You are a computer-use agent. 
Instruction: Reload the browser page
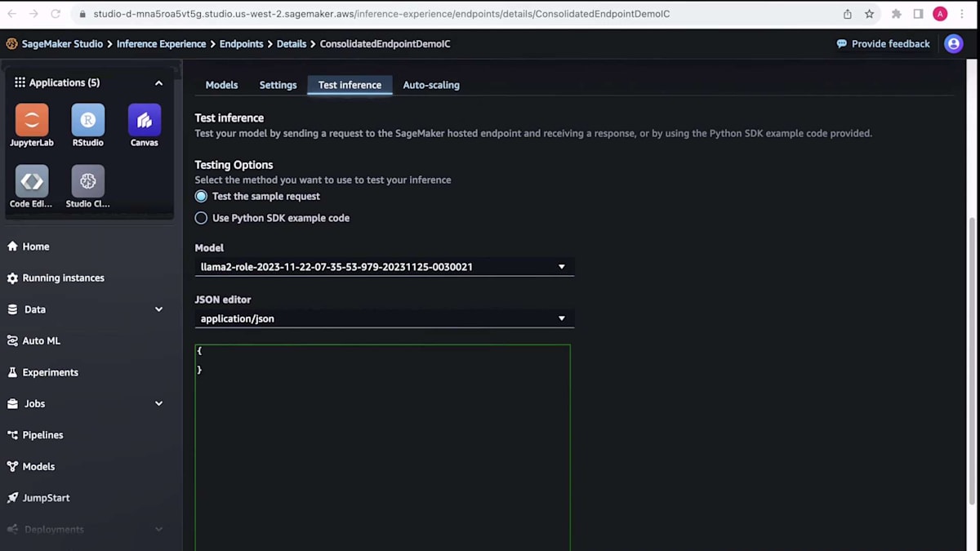56,14
